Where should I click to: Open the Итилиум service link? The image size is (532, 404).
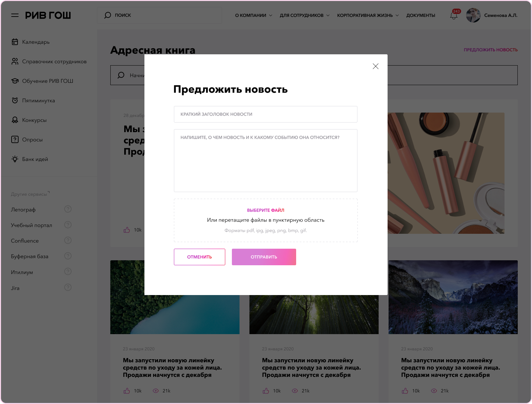point(22,272)
